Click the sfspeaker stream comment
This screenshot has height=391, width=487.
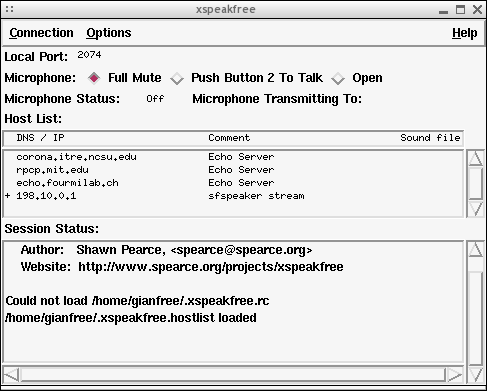click(x=256, y=196)
